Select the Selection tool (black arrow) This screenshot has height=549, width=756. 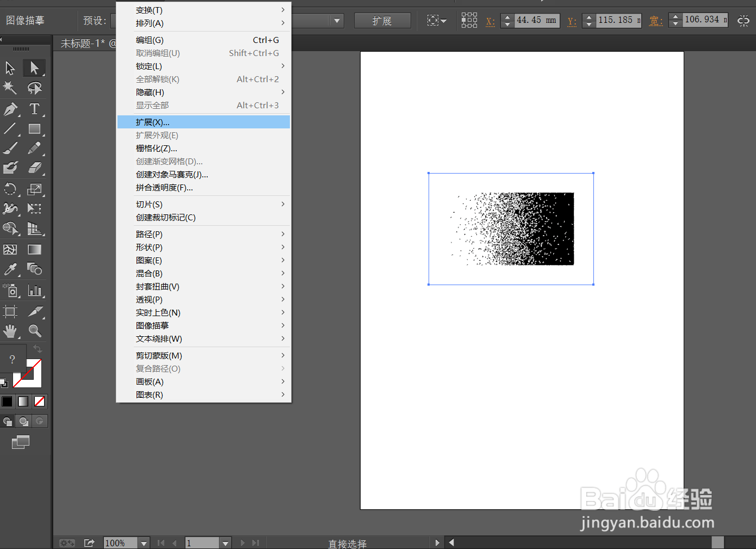[10, 68]
